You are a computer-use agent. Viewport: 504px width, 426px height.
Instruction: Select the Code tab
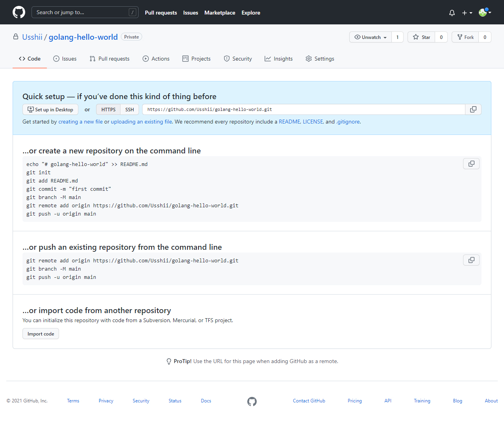pyautogui.click(x=30, y=59)
